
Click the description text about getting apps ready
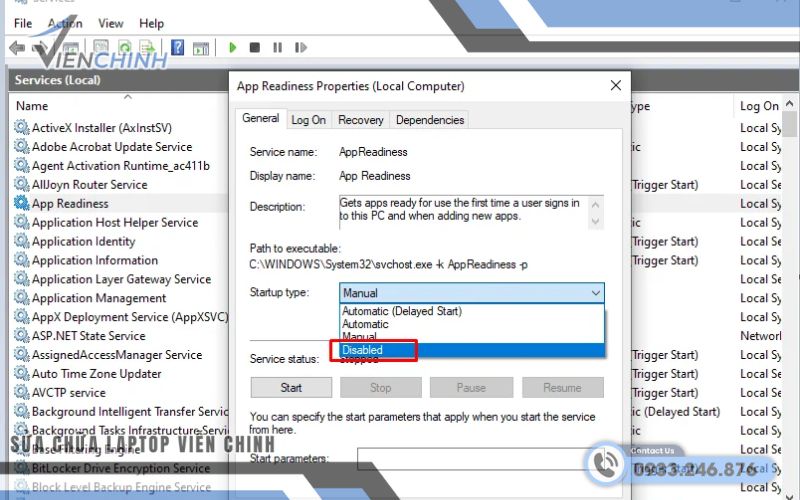pyautogui.click(x=460, y=209)
